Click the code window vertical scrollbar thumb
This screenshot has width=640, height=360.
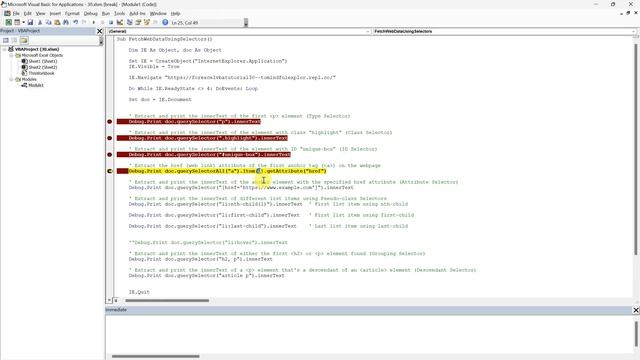coord(636,149)
